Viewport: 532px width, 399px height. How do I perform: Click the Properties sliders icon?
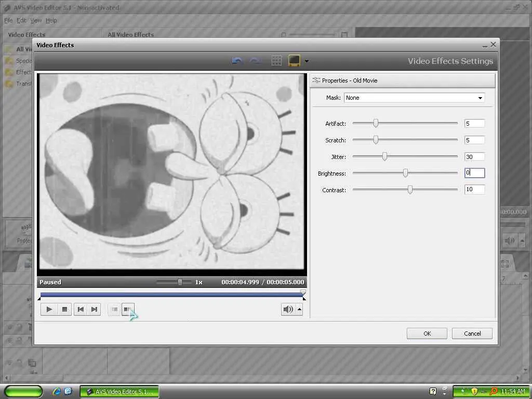click(316, 80)
